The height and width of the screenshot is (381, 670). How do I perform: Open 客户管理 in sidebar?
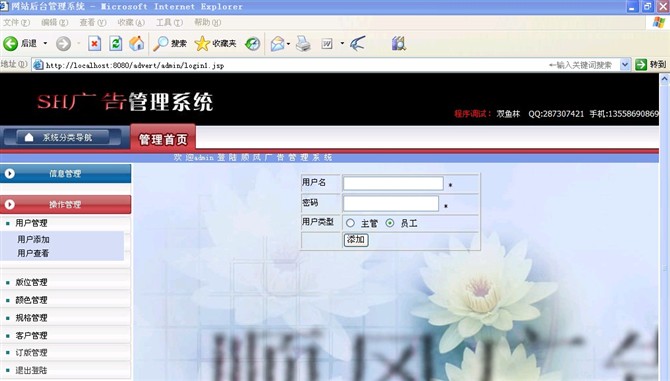[x=31, y=335]
